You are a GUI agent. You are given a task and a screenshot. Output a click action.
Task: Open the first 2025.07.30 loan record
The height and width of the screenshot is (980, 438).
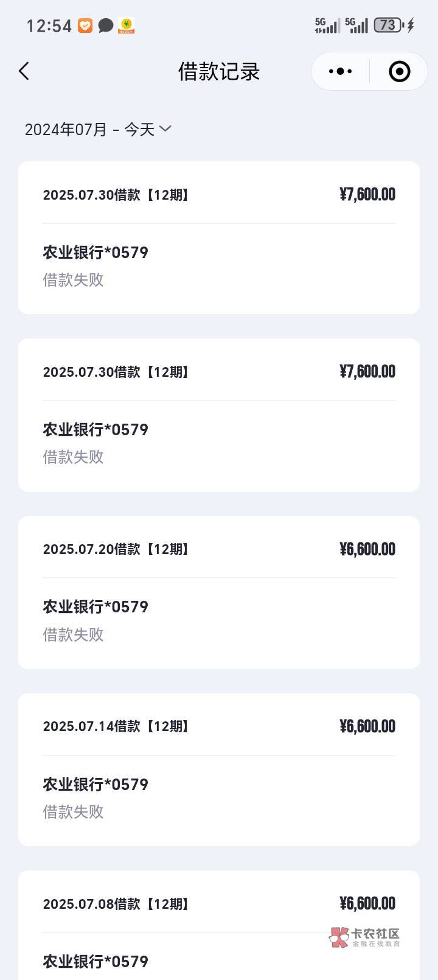219,237
